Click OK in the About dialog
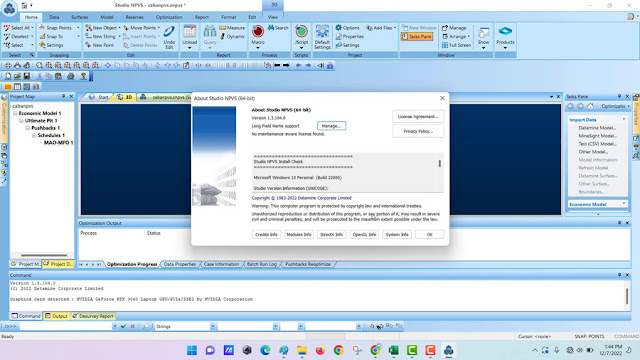 tap(429, 235)
